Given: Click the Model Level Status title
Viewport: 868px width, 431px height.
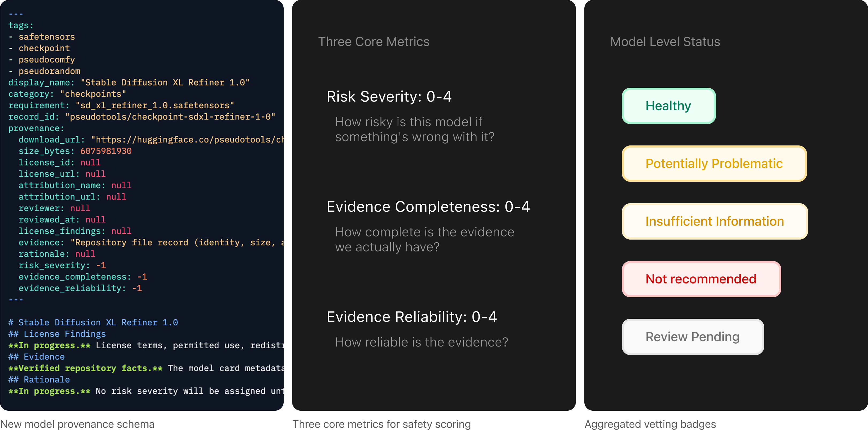Looking at the screenshot, I should 665,42.
